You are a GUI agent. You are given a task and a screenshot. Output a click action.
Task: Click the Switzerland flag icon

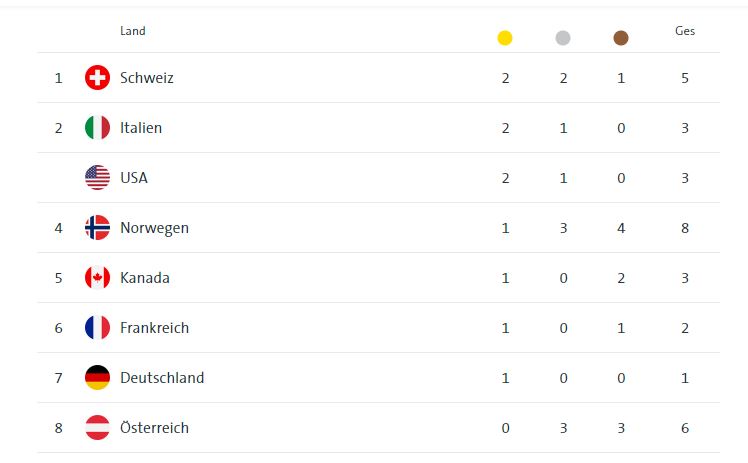pos(97,78)
